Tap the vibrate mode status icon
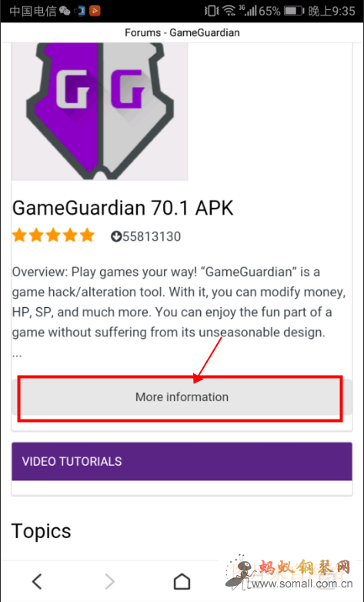 coord(211,11)
